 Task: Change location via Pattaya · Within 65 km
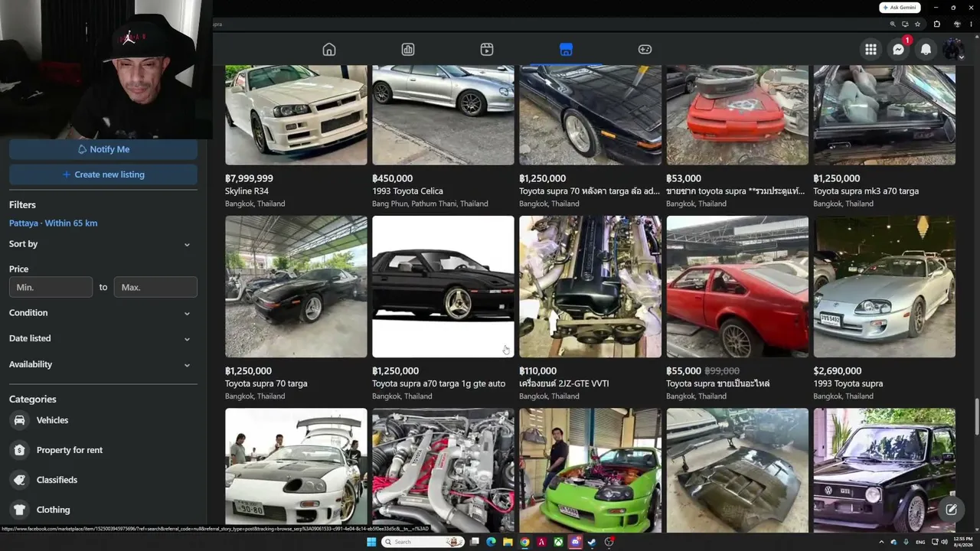[x=54, y=223]
